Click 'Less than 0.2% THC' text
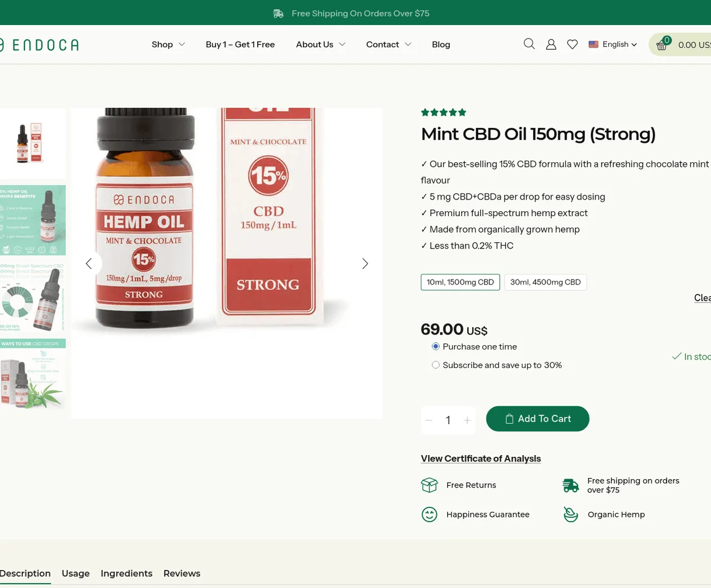The image size is (711, 588). [472, 246]
